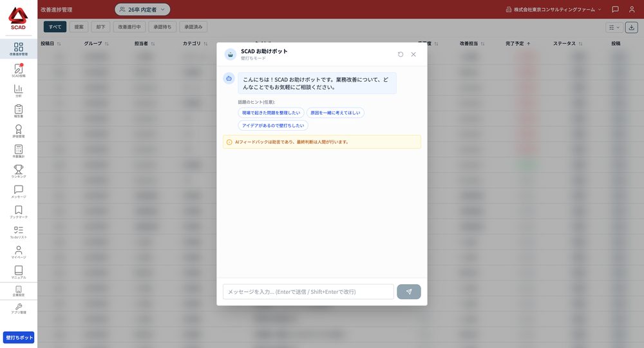644x348 pixels.
Task: Expand the 株式会社東京コンサルティングファーム company dropdown
Action: [553, 10]
